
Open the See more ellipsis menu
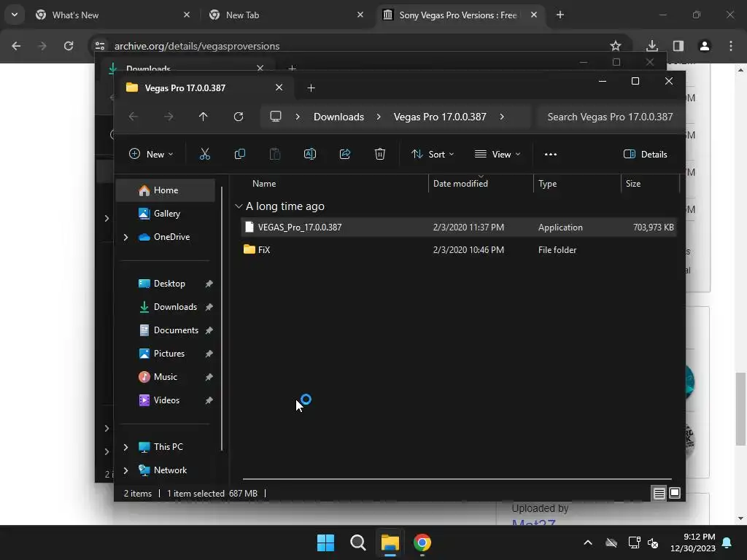click(x=550, y=155)
